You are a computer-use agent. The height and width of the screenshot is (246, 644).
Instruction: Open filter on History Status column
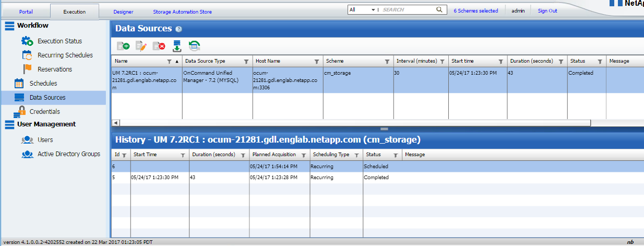point(396,155)
